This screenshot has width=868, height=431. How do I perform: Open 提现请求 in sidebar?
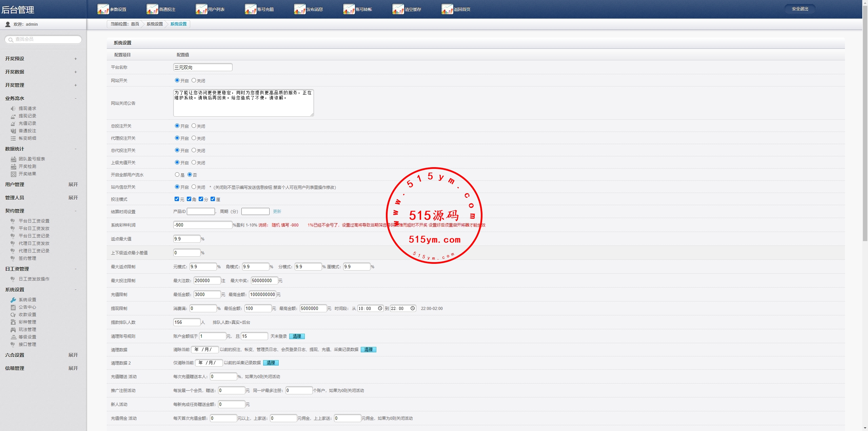27,109
